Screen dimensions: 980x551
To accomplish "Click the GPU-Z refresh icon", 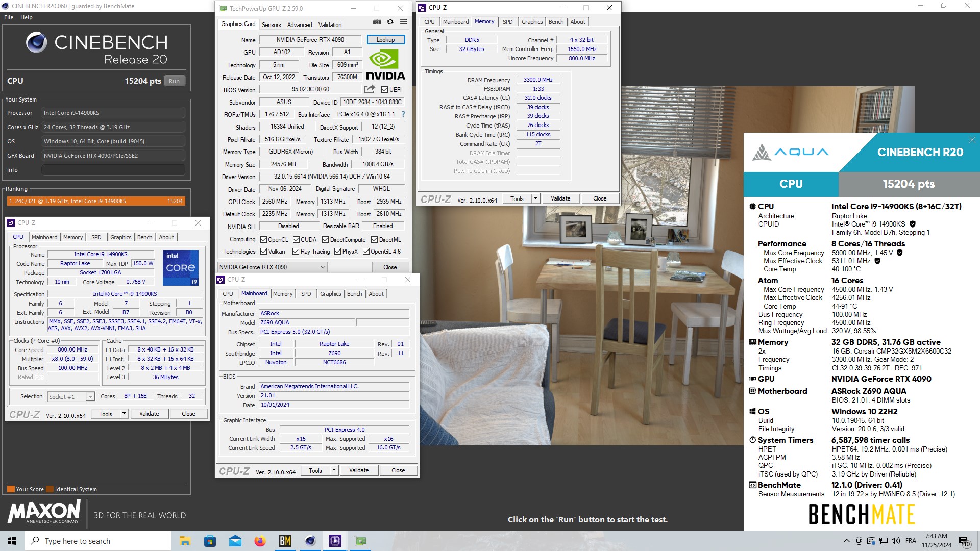I will click(390, 22).
